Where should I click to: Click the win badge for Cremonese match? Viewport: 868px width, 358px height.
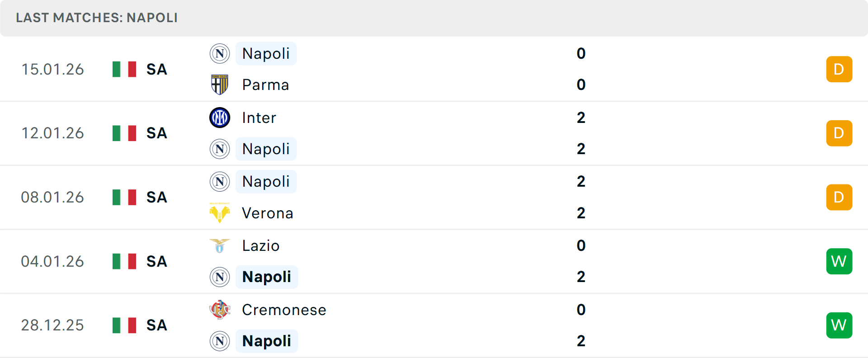click(x=839, y=325)
